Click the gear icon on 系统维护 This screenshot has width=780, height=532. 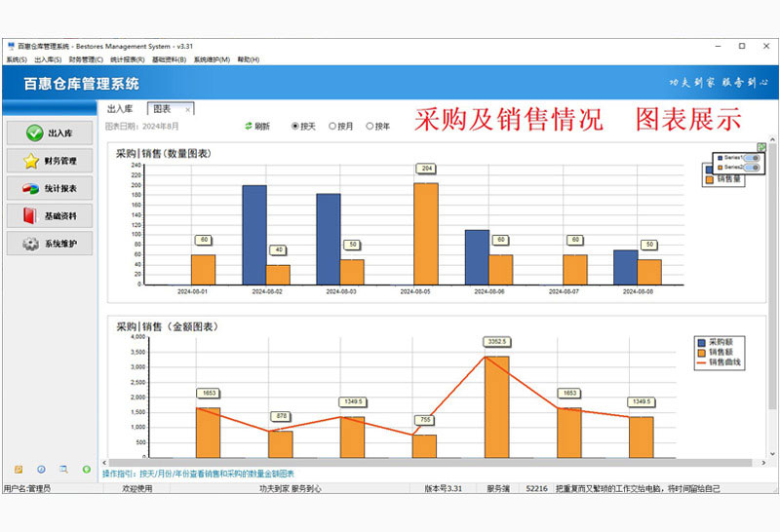click(x=30, y=244)
